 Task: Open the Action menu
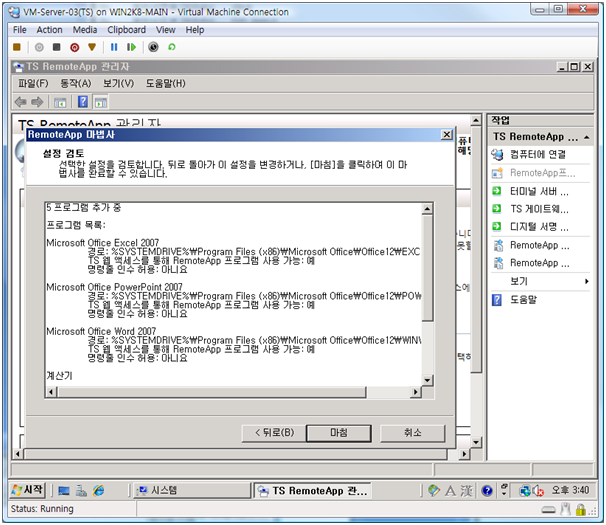tap(49, 30)
